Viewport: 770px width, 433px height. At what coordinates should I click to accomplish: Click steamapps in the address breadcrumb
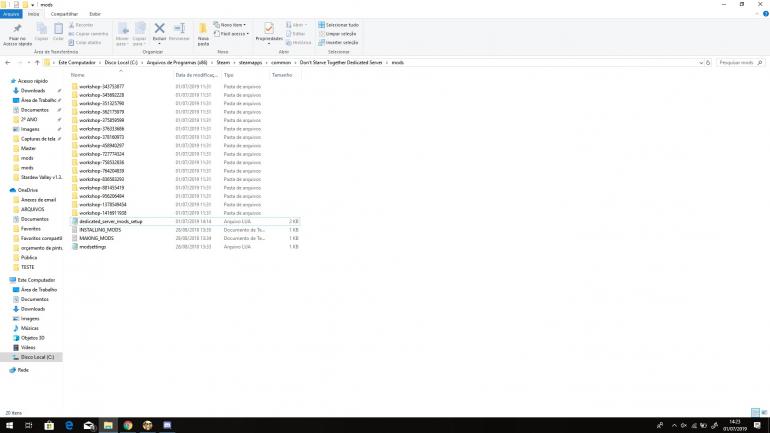[x=250, y=63]
